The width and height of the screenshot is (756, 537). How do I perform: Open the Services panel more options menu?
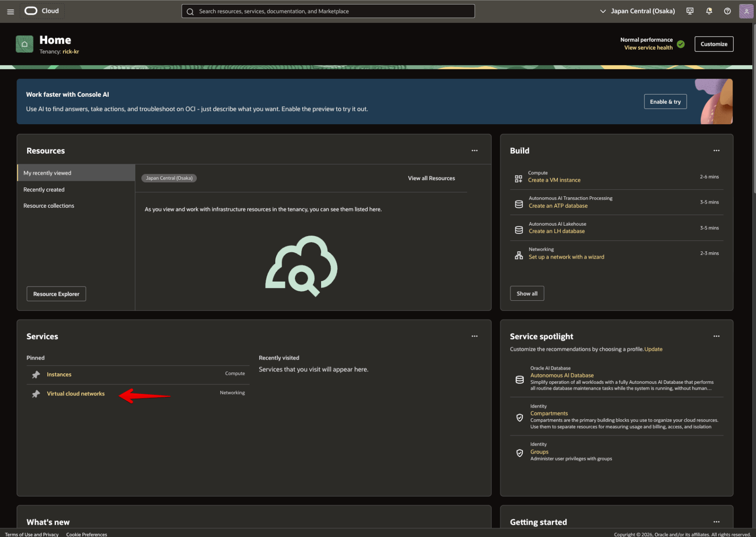[x=474, y=336]
